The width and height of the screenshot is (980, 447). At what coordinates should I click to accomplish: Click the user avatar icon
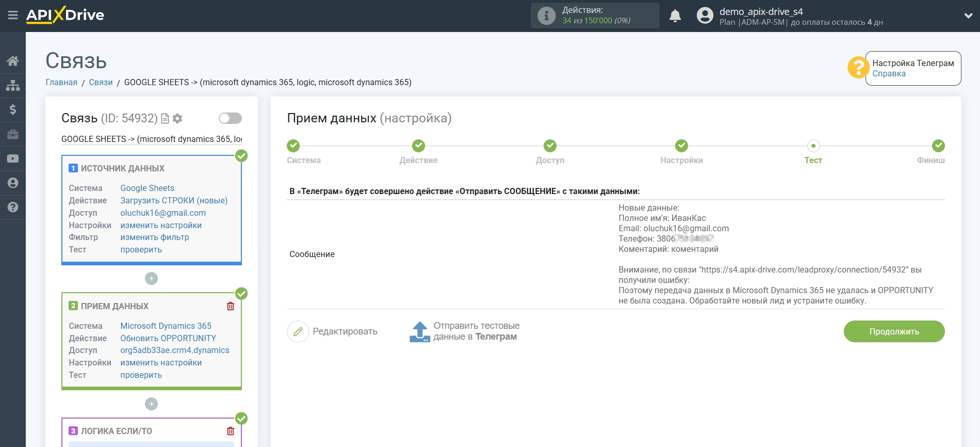[x=705, y=15]
